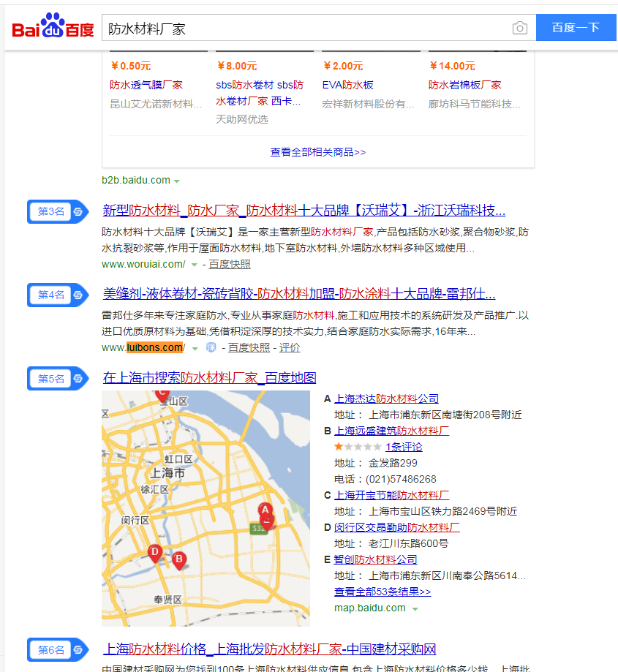The height and width of the screenshot is (672, 618).
Task: Click seller name 天助网优选
Action: (x=241, y=119)
